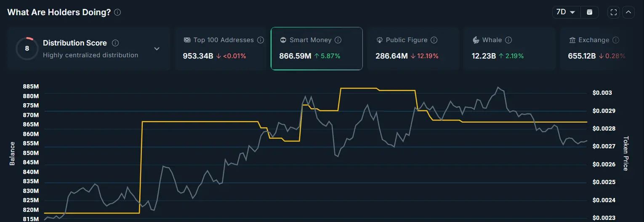The height and width of the screenshot is (222, 644).
Task: Expand the Distribution Score dropdown chevron
Action: [157, 49]
